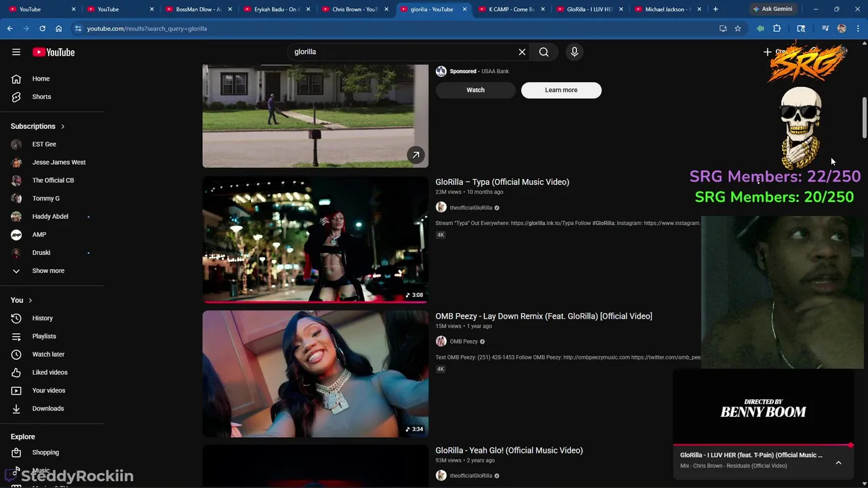
Task: Open GloRilla Yeah Glo! video title
Action: 509,450
